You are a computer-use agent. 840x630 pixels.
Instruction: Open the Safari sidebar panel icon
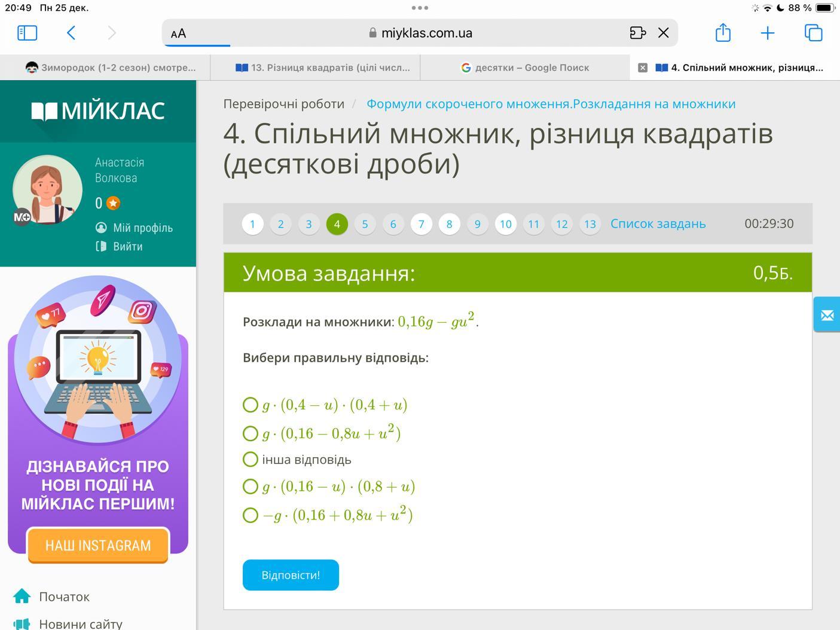(28, 33)
